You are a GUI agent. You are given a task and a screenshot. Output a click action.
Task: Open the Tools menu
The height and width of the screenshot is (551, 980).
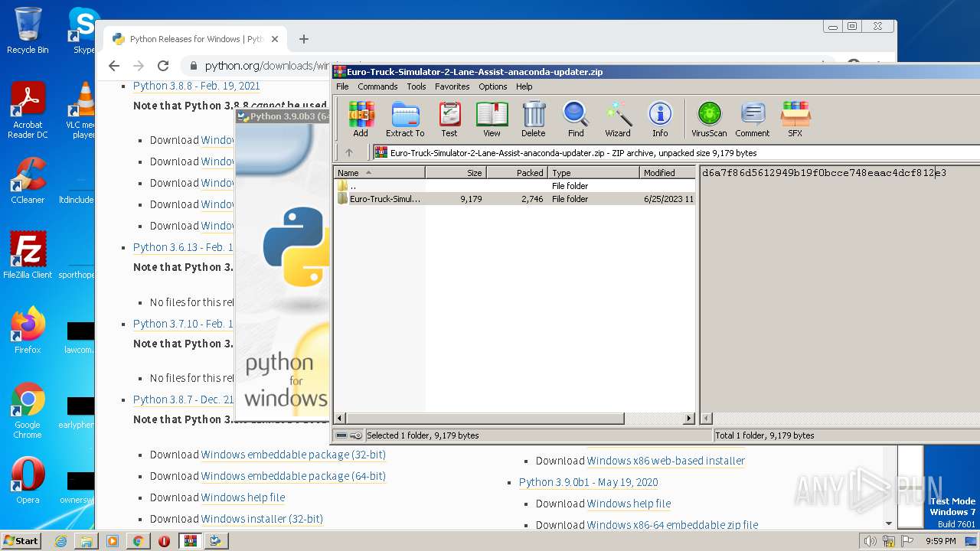pos(416,86)
